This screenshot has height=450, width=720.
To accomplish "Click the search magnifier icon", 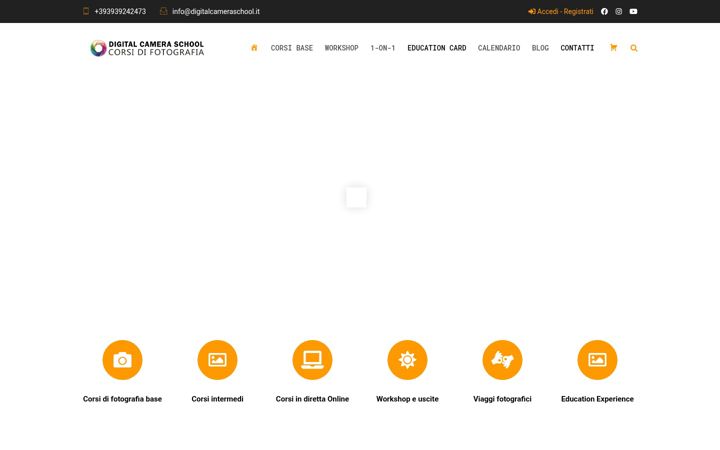I will coord(634,48).
